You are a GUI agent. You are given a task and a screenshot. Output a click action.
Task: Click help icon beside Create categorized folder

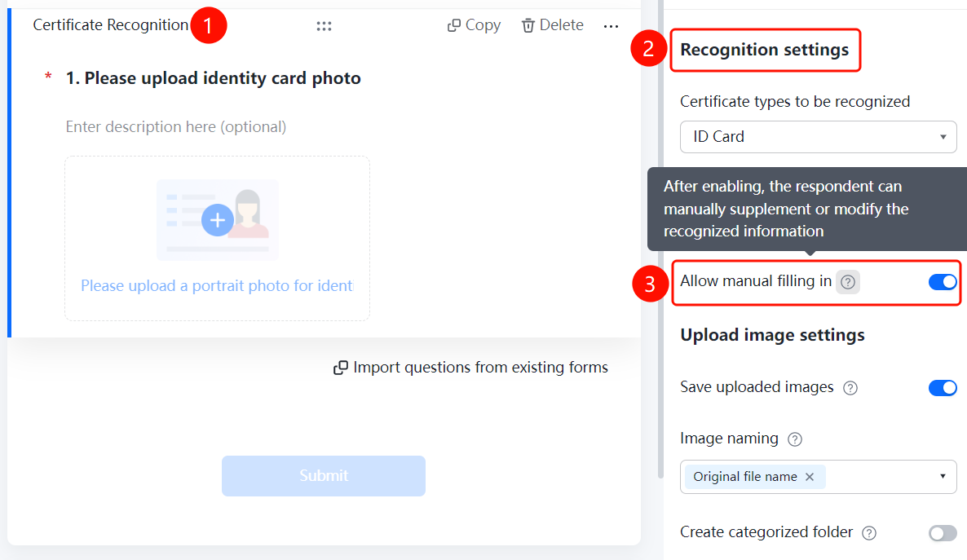(869, 533)
